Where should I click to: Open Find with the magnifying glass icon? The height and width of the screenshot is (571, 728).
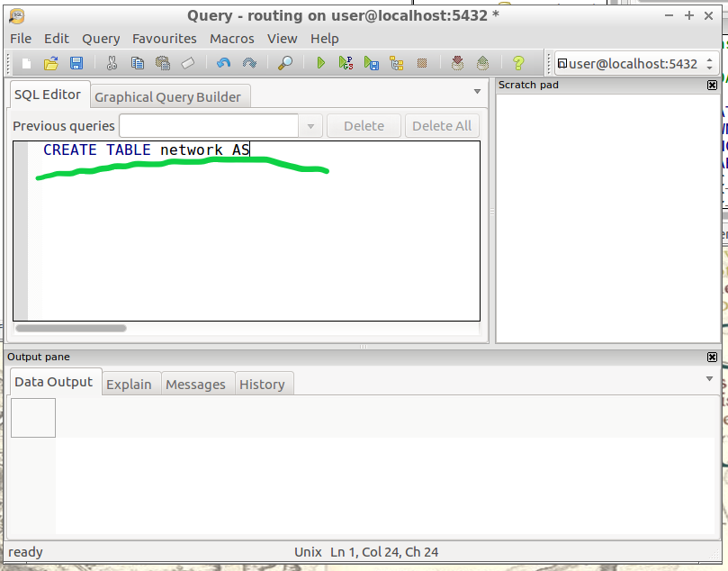pyautogui.click(x=284, y=63)
